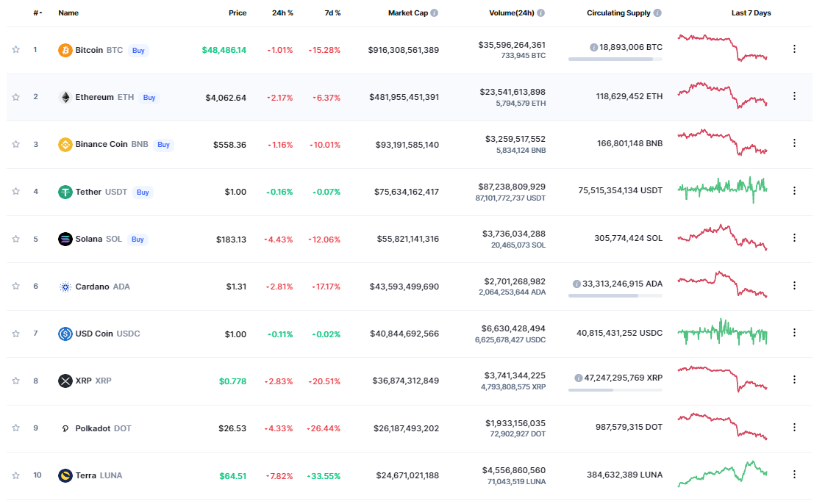The image size is (814, 504).
Task: Add XRP to watchlist with star
Action: pyautogui.click(x=16, y=381)
